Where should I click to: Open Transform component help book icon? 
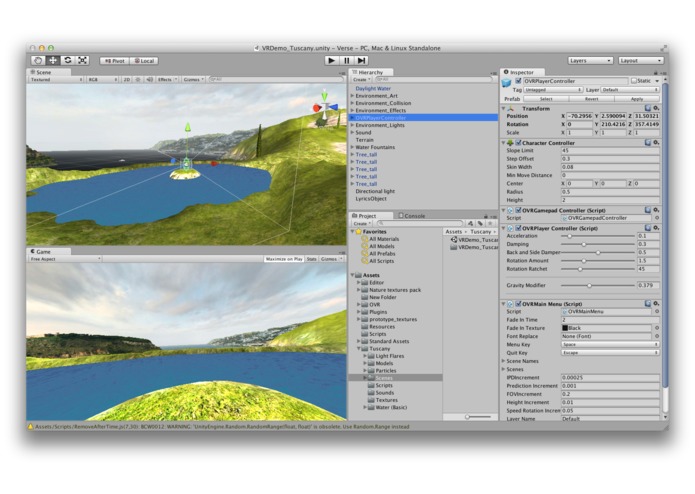(648, 108)
